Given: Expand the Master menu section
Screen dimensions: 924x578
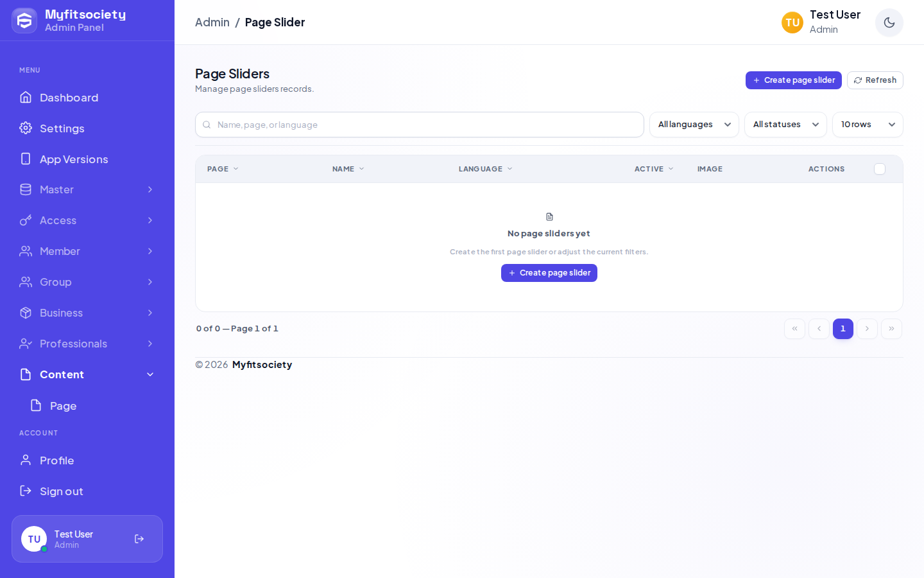Looking at the screenshot, I should click(87, 189).
